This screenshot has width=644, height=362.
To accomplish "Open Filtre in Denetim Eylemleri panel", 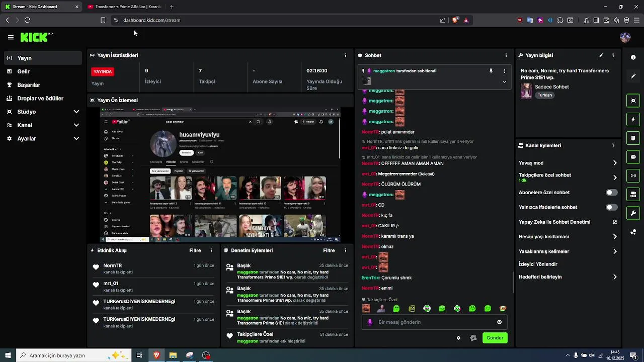I will point(329,250).
